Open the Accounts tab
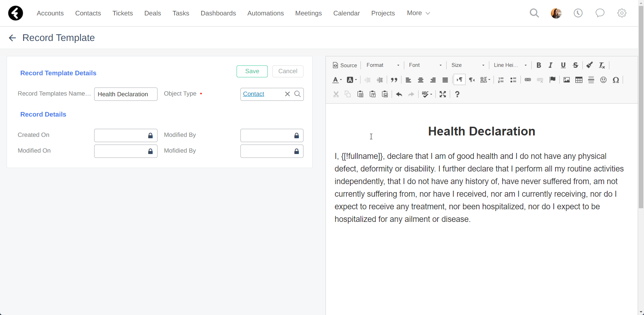 coord(50,13)
